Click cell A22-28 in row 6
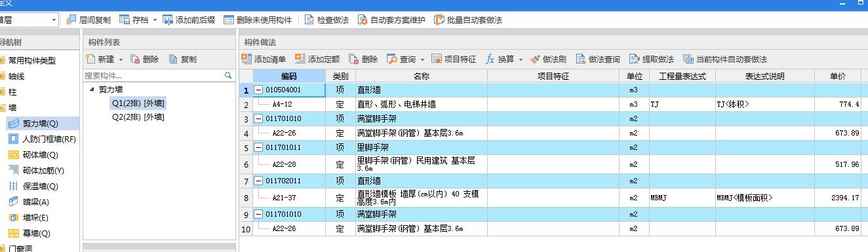Image resolution: width=868 pixels, height=252 pixels. coord(289,164)
